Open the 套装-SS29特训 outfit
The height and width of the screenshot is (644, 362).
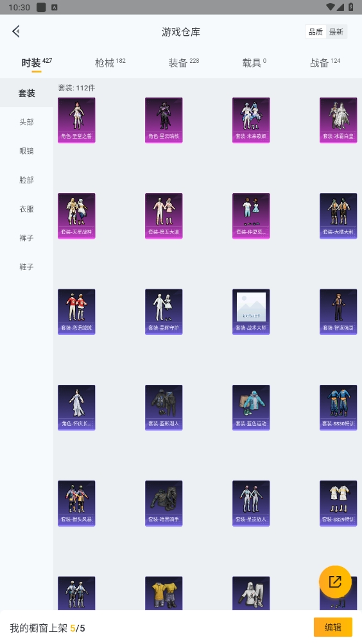coord(338,503)
